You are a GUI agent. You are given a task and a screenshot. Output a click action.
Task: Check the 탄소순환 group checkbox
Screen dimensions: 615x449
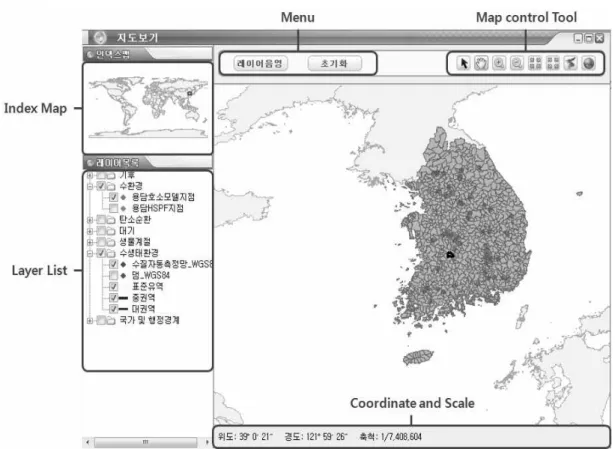[101, 220]
